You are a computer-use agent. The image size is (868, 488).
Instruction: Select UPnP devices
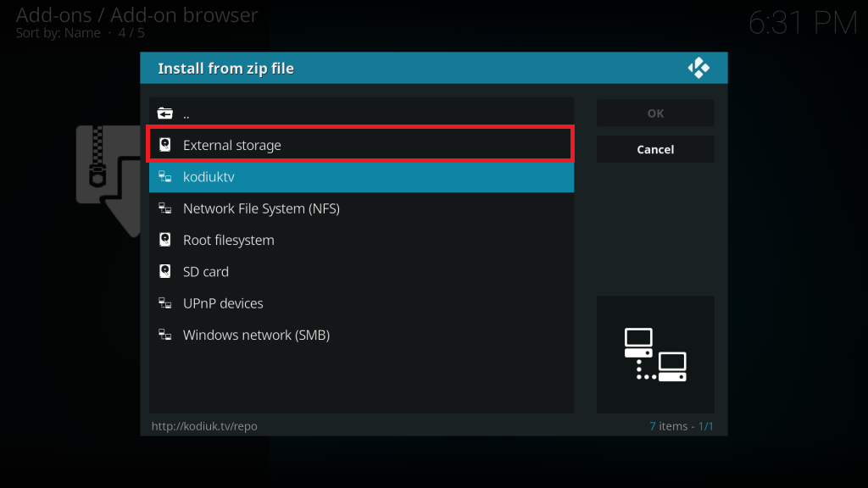[x=361, y=303]
